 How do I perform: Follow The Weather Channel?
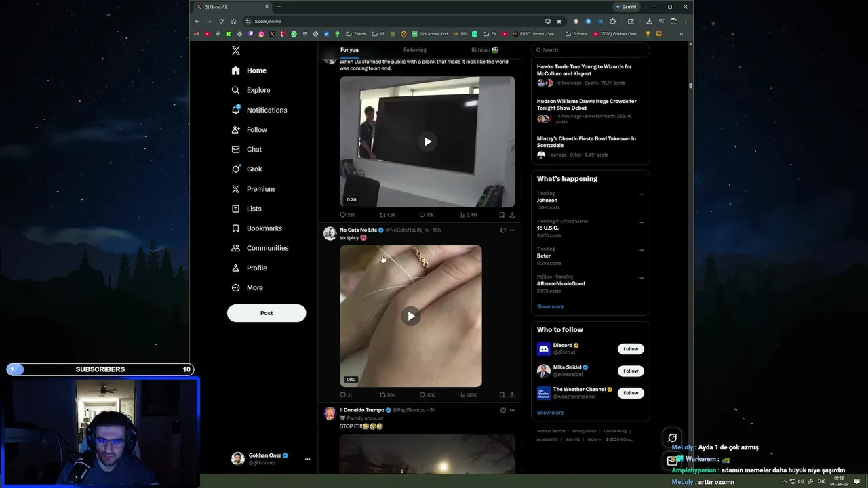coord(631,393)
